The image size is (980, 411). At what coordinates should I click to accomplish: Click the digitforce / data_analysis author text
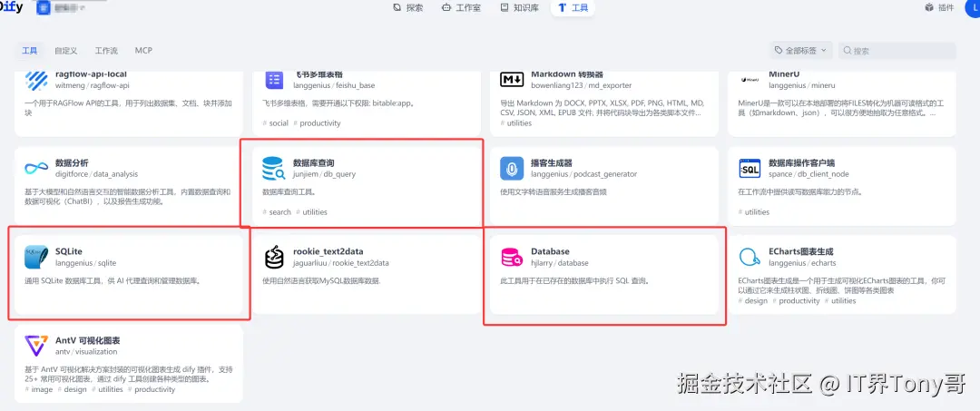(x=96, y=174)
